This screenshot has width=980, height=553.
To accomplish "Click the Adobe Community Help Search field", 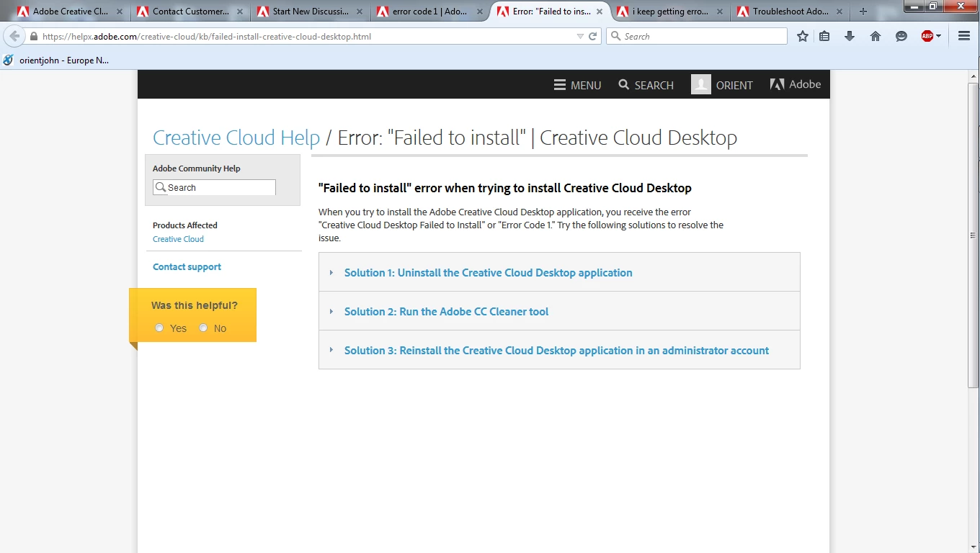I will (214, 187).
